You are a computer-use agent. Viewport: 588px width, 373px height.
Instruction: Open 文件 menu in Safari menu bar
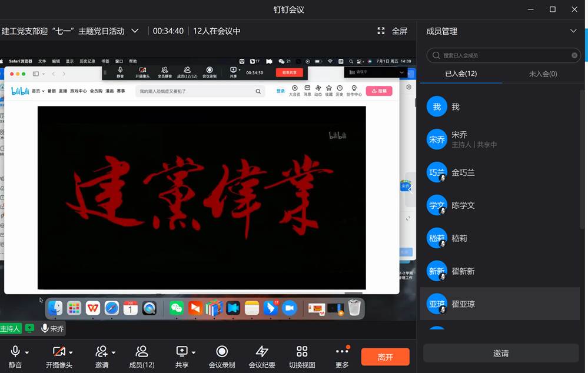[42, 61]
